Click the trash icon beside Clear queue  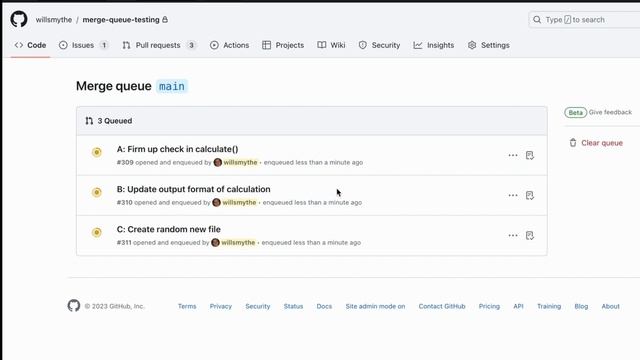[573, 143]
